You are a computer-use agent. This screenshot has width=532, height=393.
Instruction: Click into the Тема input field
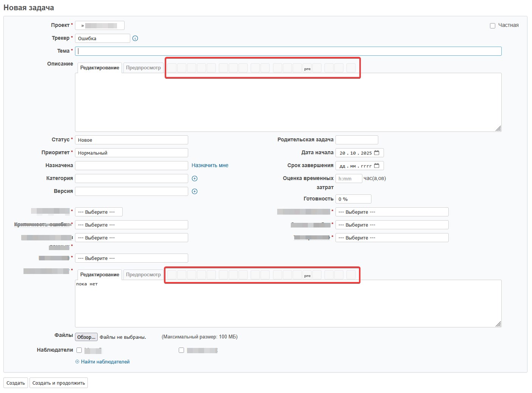pyautogui.click(x=288, y=51)
